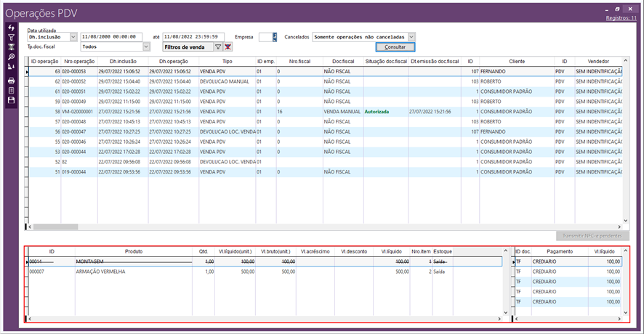Open the Dh.inclusão date type dropdown
The height and width of the screenshot is (334, 644).
(73, 36)
